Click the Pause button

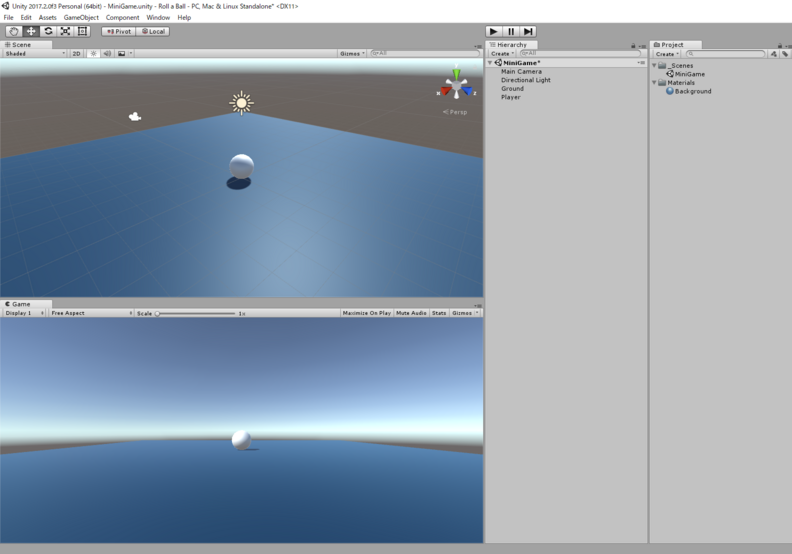[x=511, y=31]
